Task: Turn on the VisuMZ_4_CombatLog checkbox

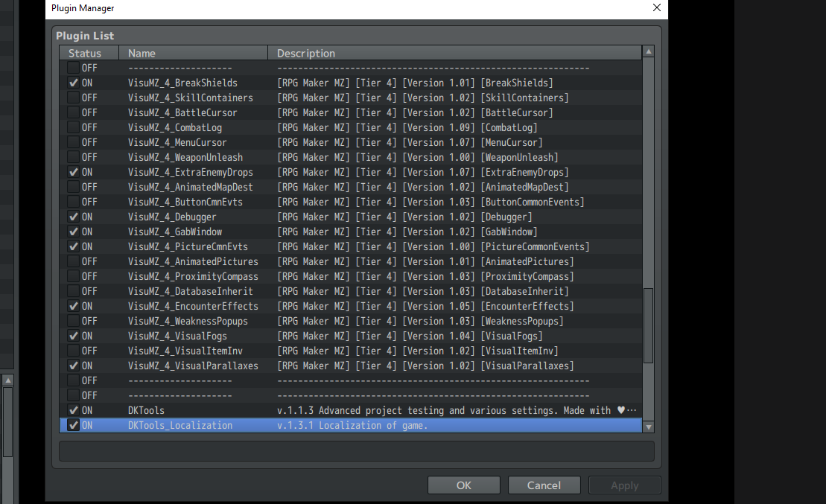Action: [73, 127]
